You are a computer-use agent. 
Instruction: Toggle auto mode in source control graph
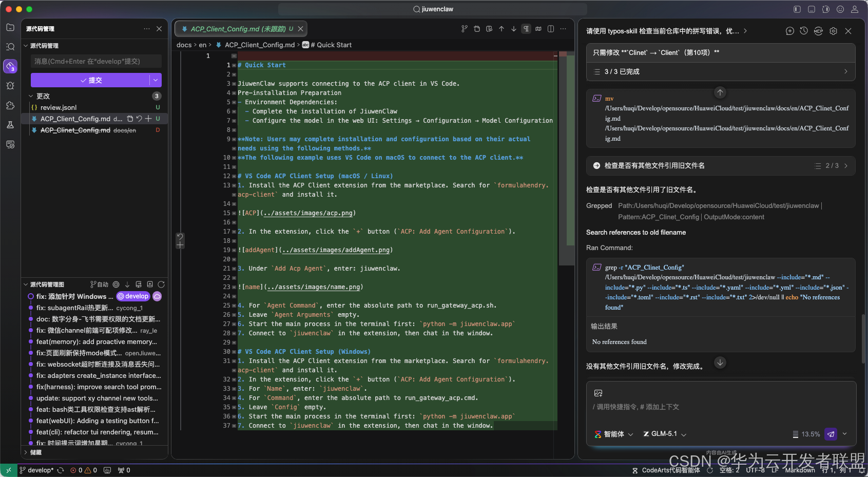pyautogui.click(x=99, y=284)
